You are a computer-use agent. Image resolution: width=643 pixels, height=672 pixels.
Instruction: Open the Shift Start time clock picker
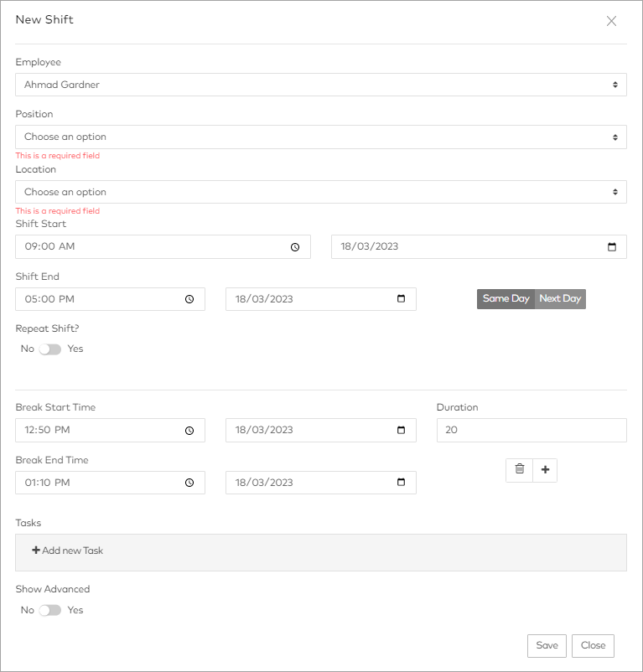coord(295,246)
